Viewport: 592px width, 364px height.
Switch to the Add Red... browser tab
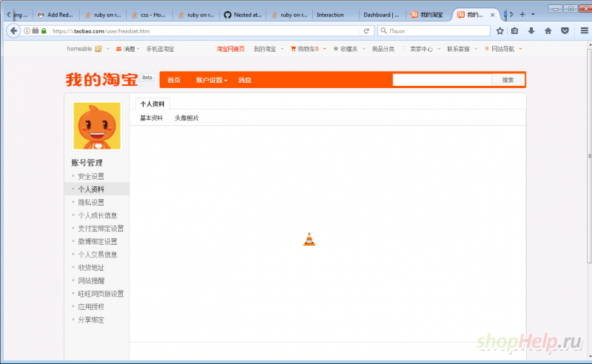click(55, 15)
